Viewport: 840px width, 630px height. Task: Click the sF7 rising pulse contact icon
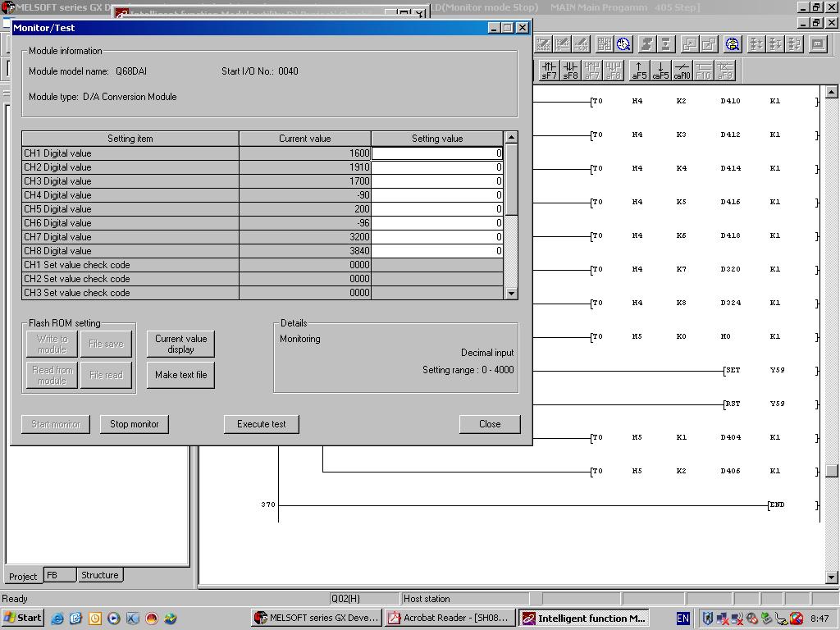point(549,71)
